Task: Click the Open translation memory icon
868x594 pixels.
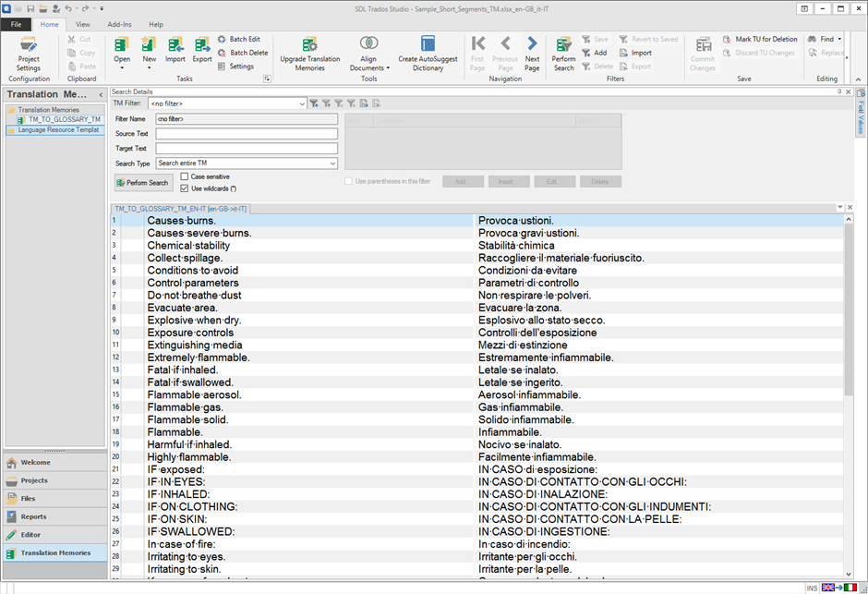Action: [122, 45]
